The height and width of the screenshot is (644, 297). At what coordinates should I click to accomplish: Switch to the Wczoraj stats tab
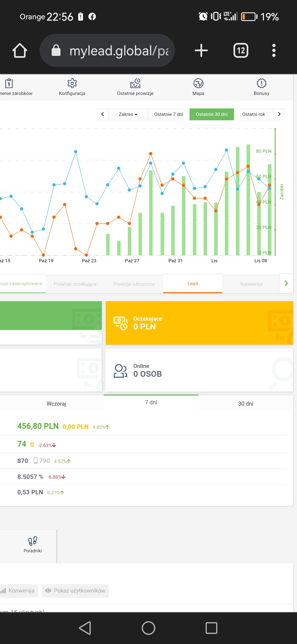[x=56, y=404]
